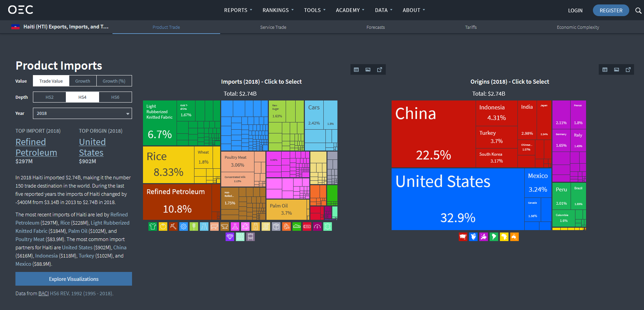Open data table view for Imports chart
Screen dimensions: 644x310
pyautogui.click(x=356, y=70)
